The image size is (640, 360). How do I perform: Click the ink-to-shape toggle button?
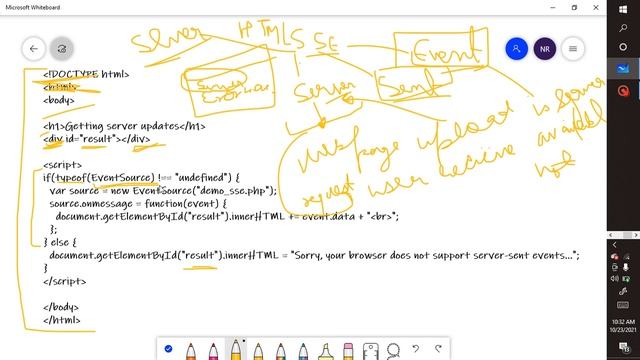click(x=62, y=49)
